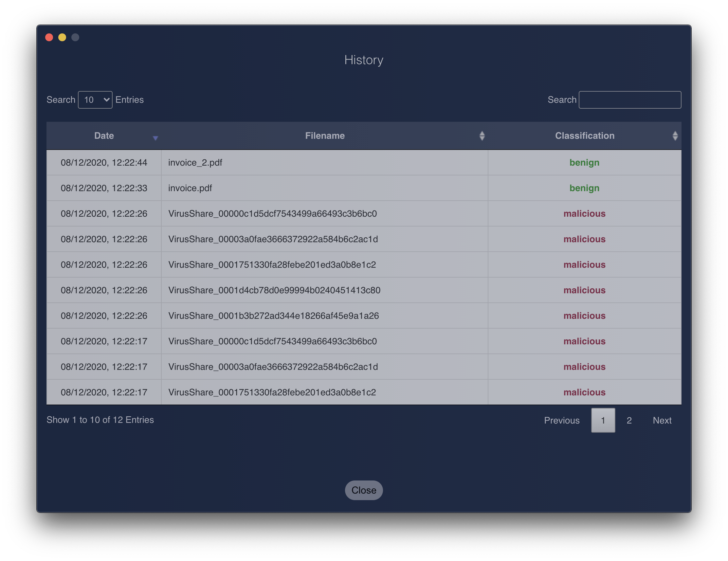Click the gray maximize dot icon
The height and width of the screenshot is (561, 728).
[x=75, y=37]
